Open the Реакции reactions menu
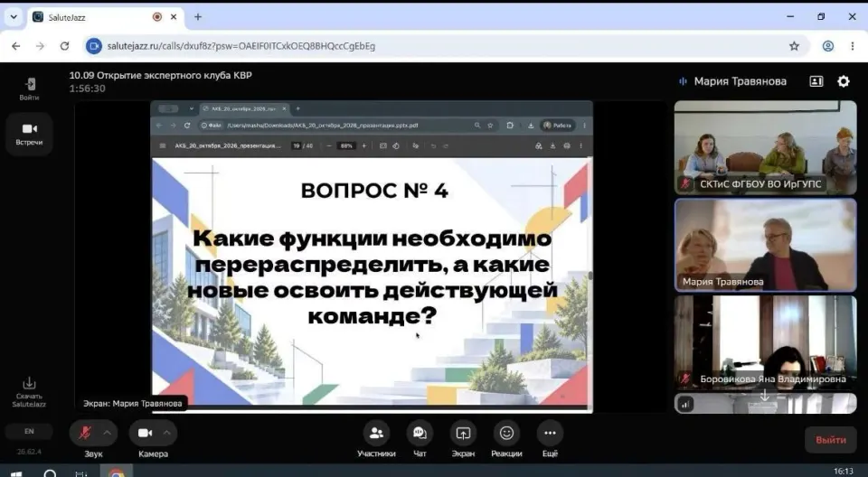 (x=506, y=434)
